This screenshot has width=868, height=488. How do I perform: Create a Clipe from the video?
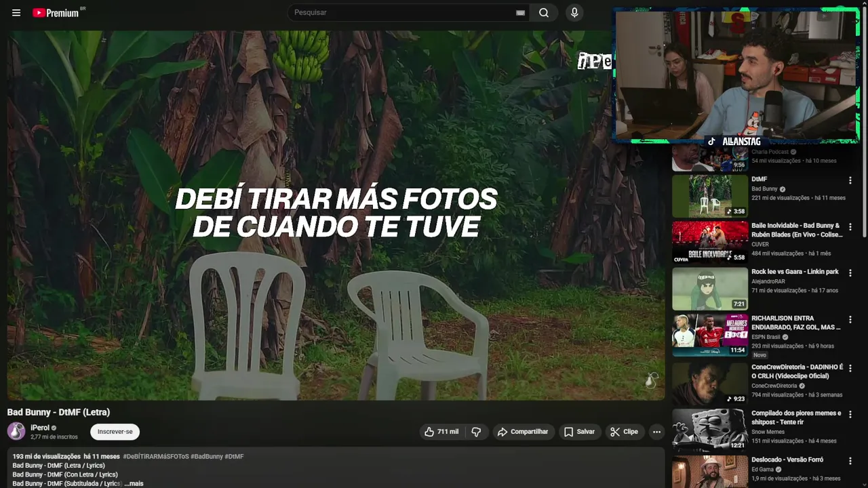(624, 432)
